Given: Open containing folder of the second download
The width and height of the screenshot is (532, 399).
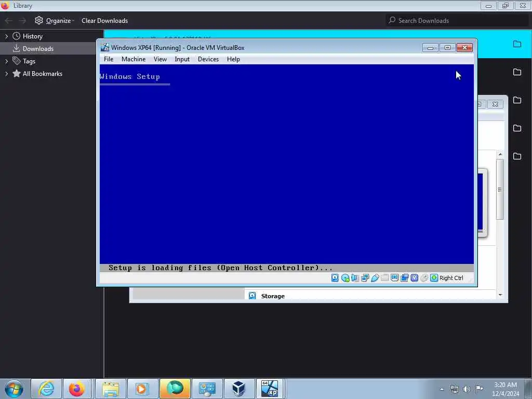Looking at the screenshot, I should coord(517,72).
